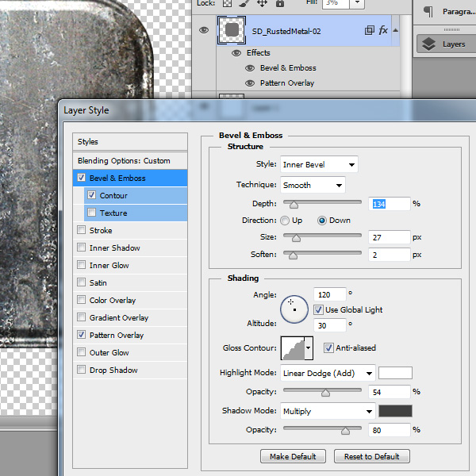Uncheck the Contour checkbox
Image resolution: width=476 pixels, height=476 pixels.
pyautogui.click(x=92, y=195)
